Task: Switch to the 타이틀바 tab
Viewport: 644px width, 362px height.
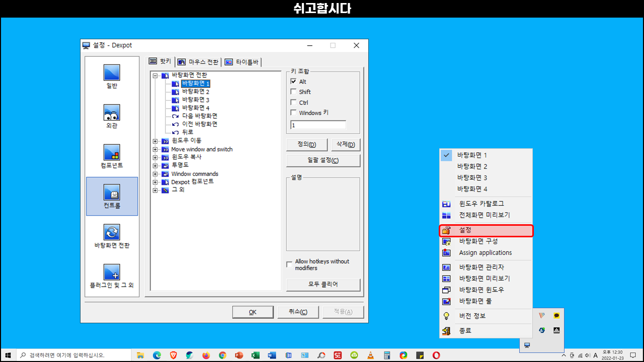Action: point(242,62)
